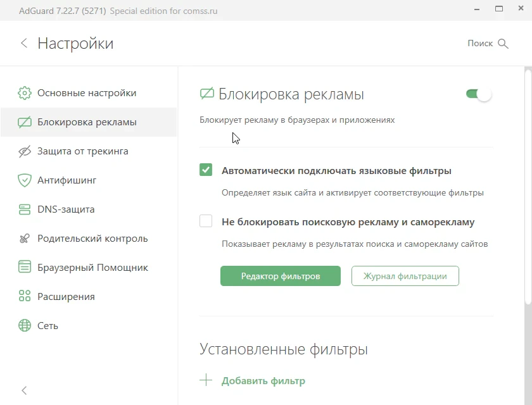Click Установленные фильтры heading
This screenshot has width=532, height=405.
click(x=283, y=349)
